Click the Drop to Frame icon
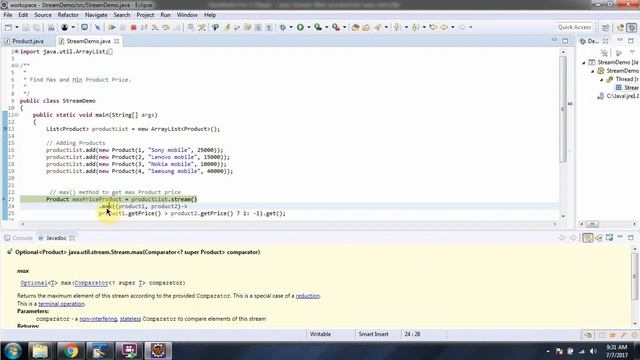 tap(191, 27)
